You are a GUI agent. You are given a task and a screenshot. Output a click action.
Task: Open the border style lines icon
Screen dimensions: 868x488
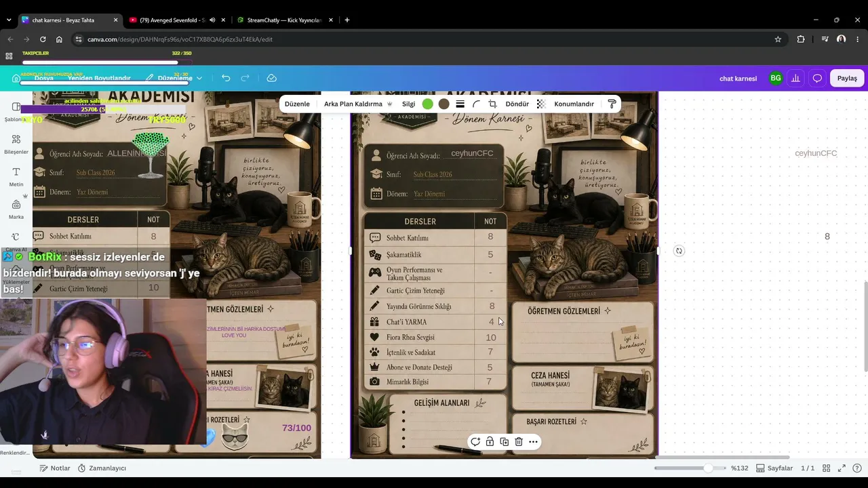pos(460,104)
